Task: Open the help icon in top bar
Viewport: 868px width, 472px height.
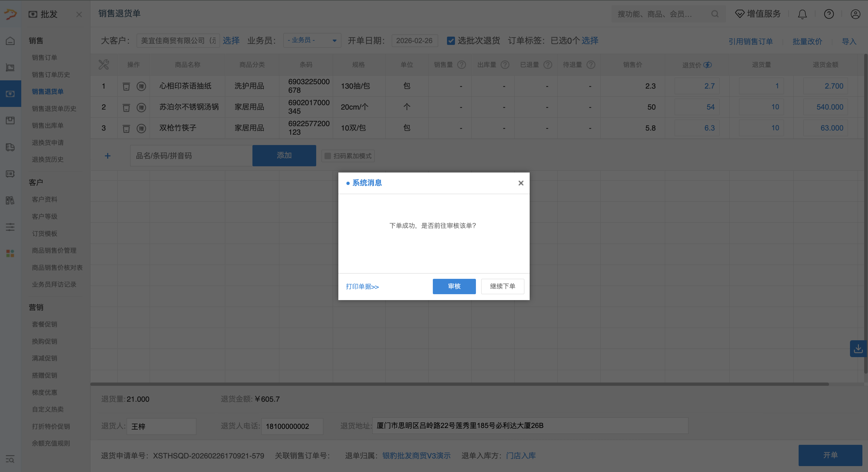Action: point(829,14)
